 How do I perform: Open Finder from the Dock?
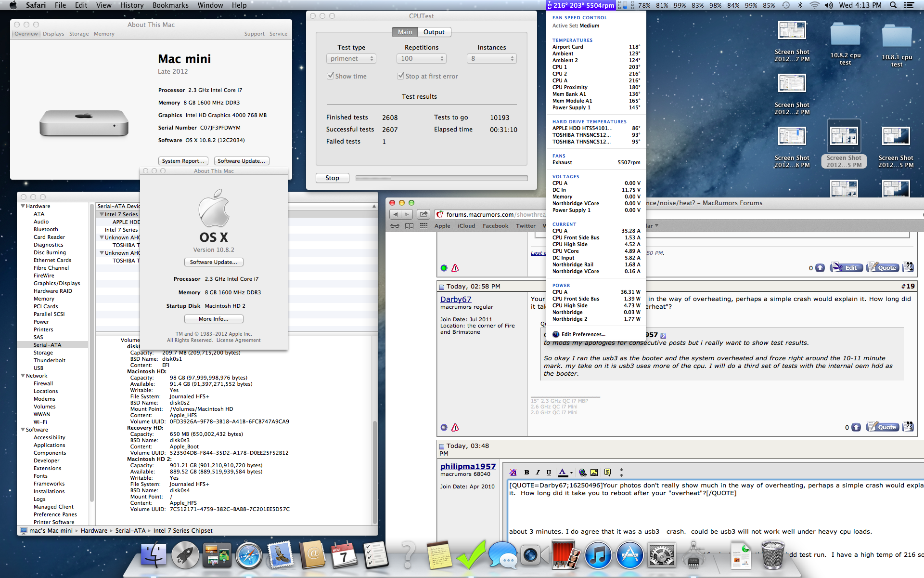[x=154, y=555]
